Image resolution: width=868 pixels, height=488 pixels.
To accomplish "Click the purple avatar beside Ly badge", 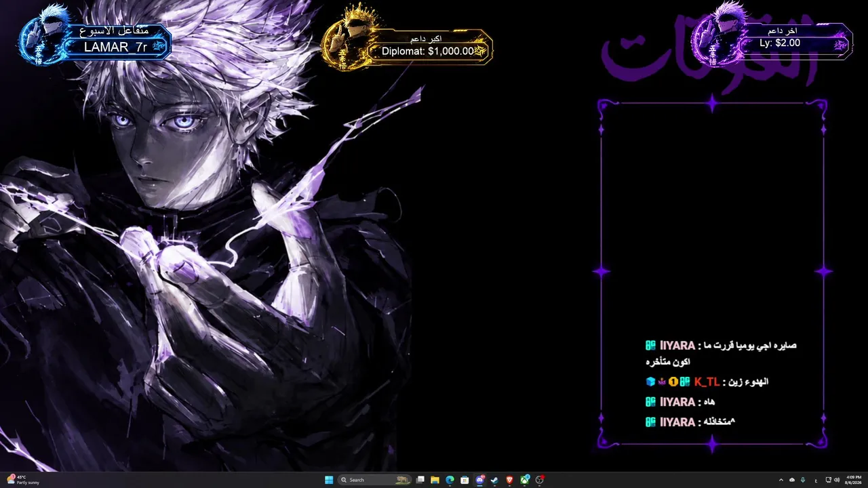I will click(719, 34).
